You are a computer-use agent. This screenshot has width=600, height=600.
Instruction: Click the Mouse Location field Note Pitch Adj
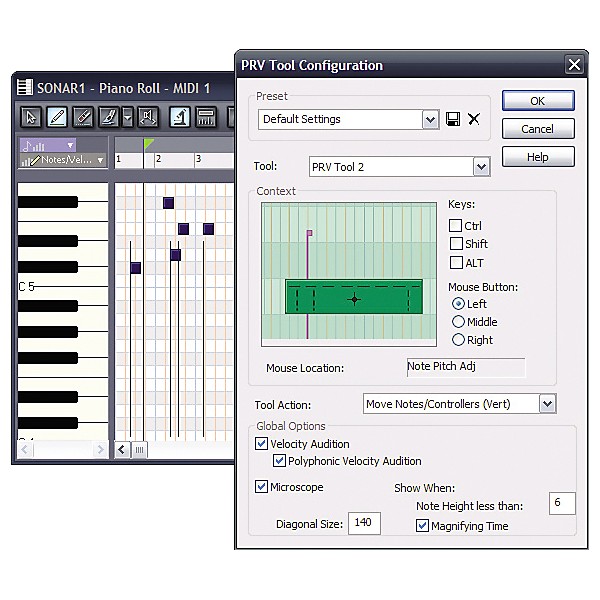pos(466,367)
